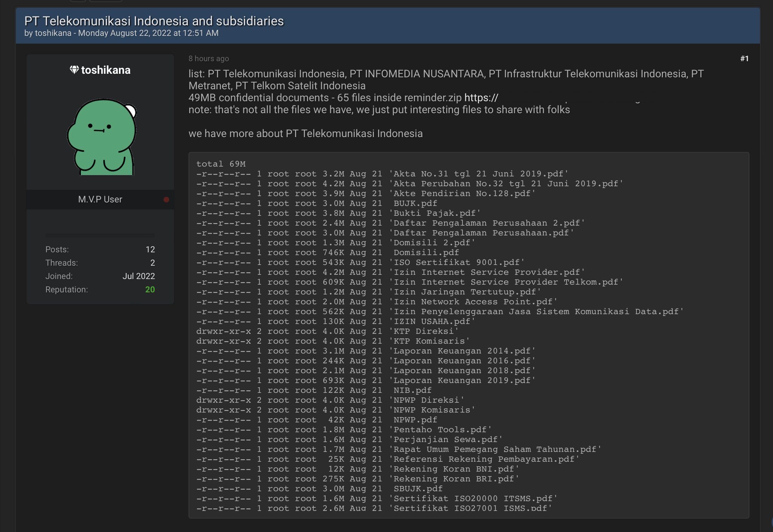Image resolution: width=773 pixels, height=532 pixels.
Task: Click the 8 hours ago timestamp
Action: 208,58
